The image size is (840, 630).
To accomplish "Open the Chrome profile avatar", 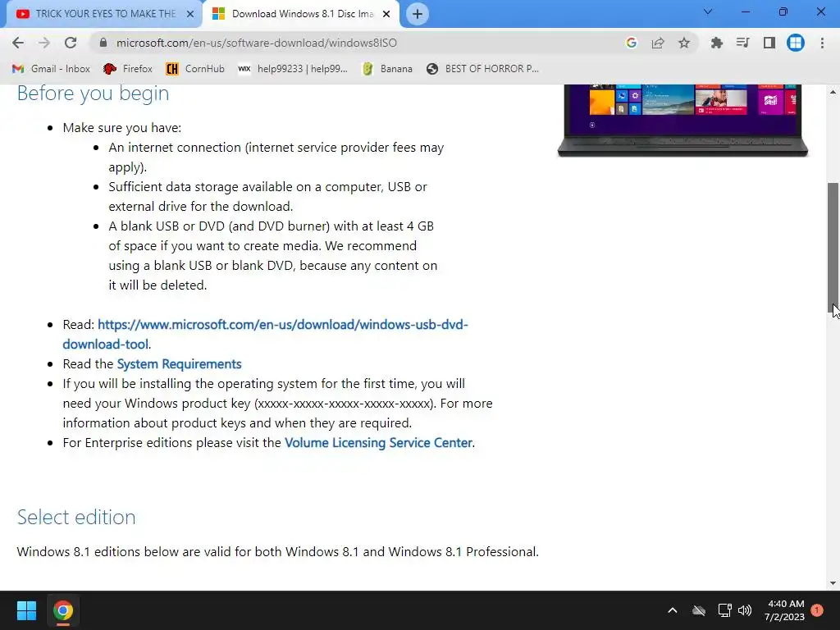I will point(796,43).
